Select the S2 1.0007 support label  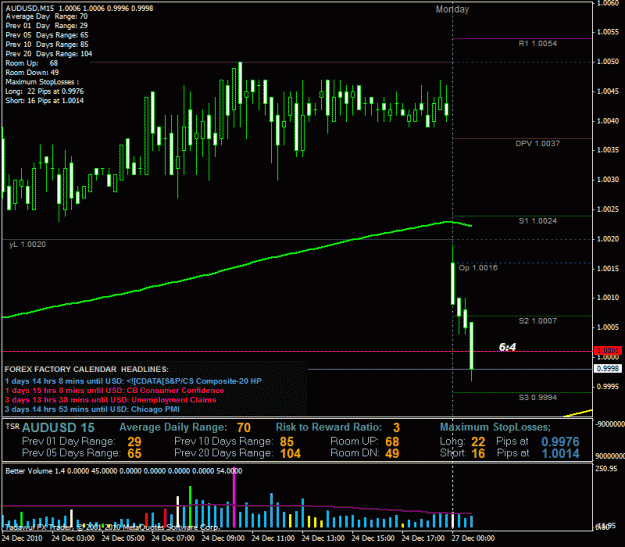point(537,321)
